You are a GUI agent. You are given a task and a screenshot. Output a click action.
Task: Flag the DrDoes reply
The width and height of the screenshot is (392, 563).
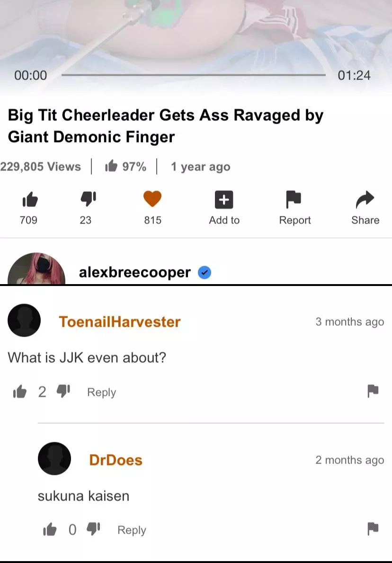pos(373,529)
